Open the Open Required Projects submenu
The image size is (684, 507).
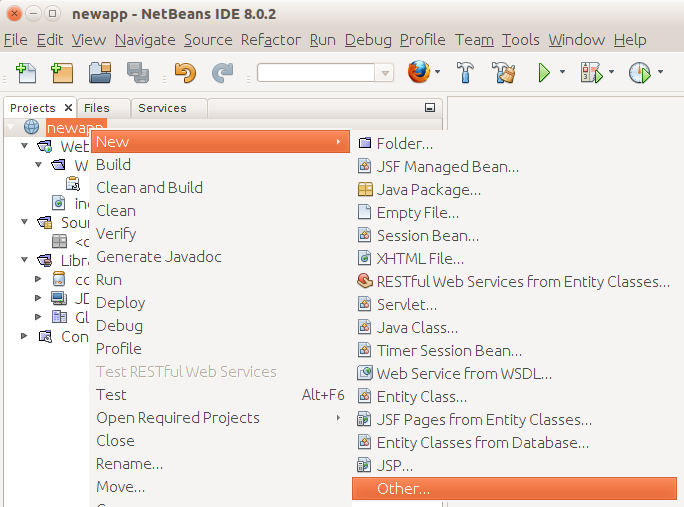[220, 418]
